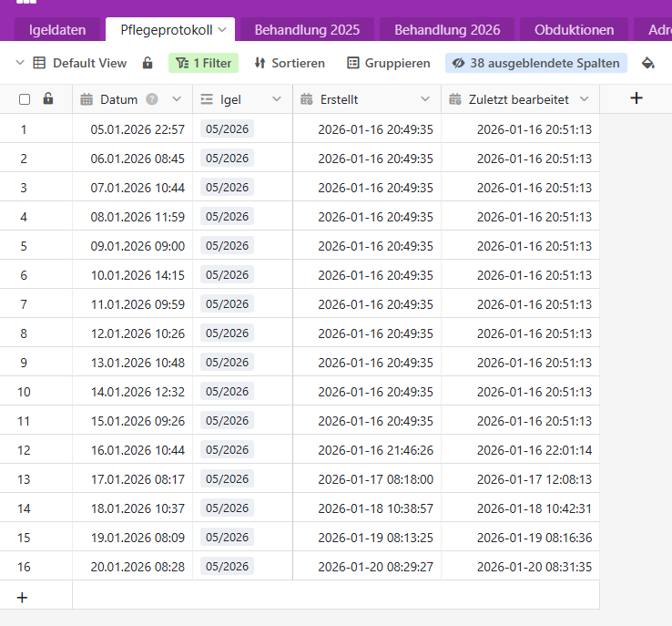Tick the select-all rows checkbox

coord(25,99)
